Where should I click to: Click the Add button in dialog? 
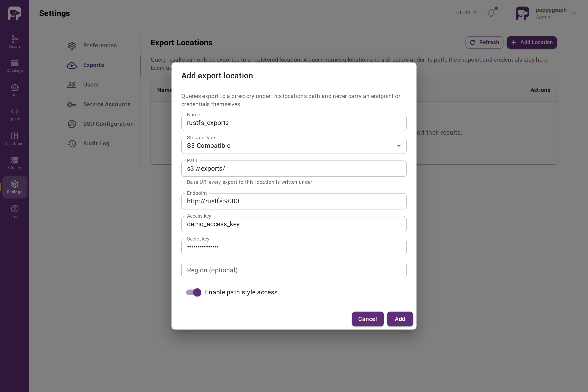click(x=400, y=319)
